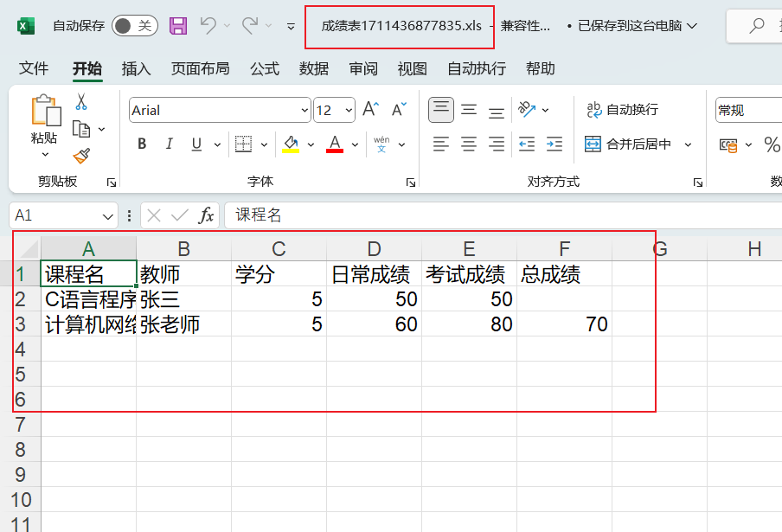
Task: Switch to the 公式 tab
Action: 265,68
